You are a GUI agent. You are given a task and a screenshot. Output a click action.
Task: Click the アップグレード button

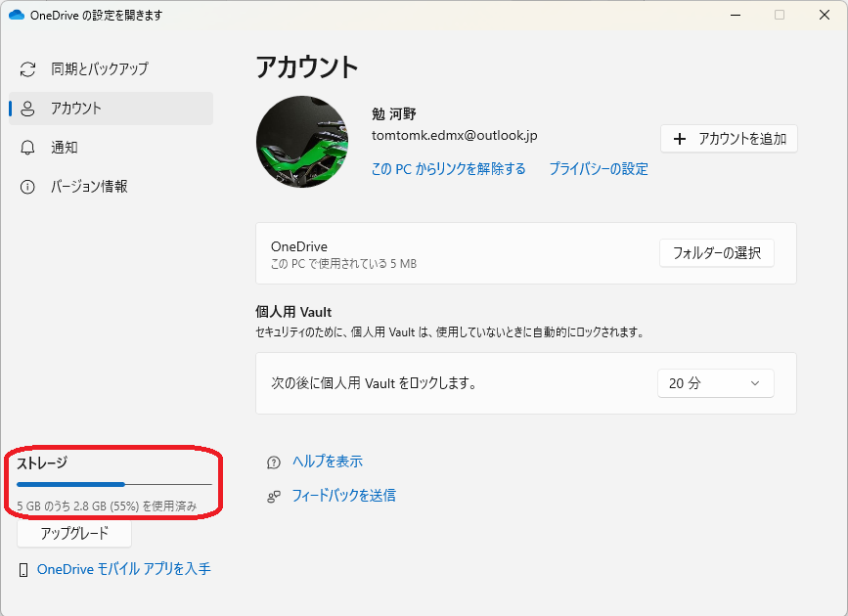coord(74,534)
